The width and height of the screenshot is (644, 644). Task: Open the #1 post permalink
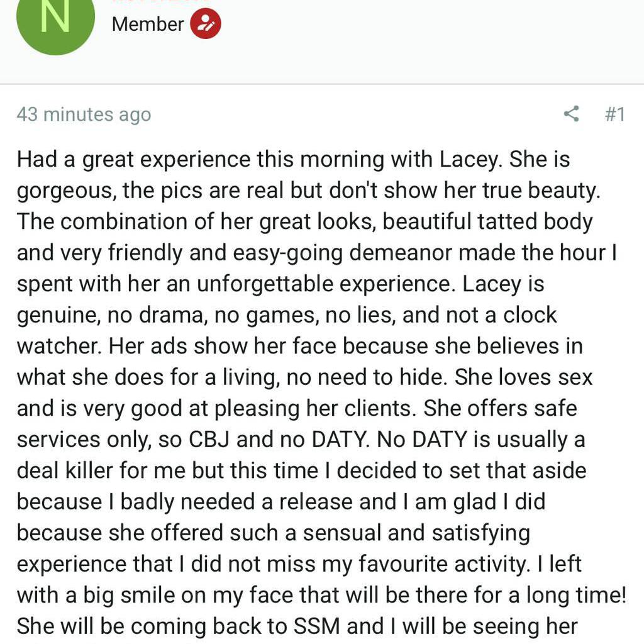[x=615, y=114]
